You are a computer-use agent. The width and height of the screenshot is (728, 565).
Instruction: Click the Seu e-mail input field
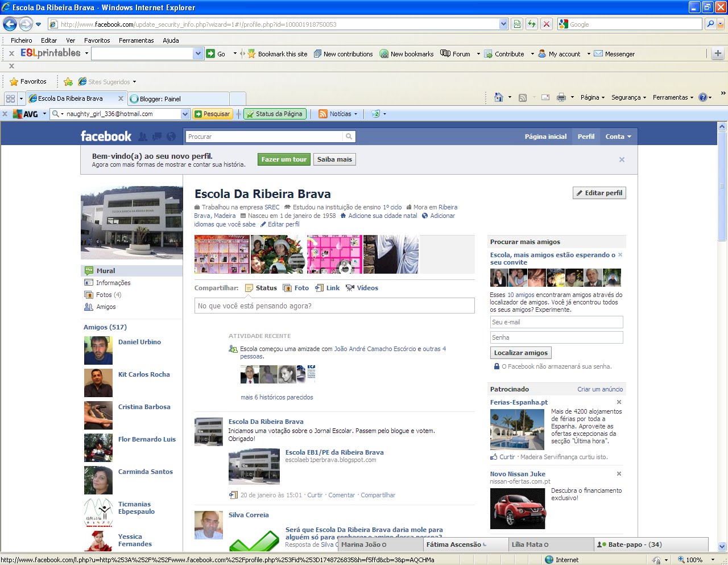(556, 322)
